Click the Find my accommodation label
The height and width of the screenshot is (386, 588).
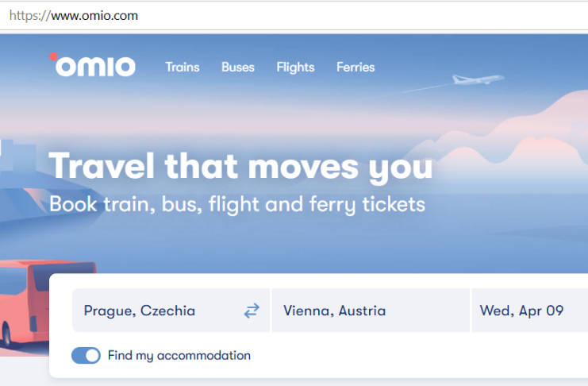[x=179, y=356]
